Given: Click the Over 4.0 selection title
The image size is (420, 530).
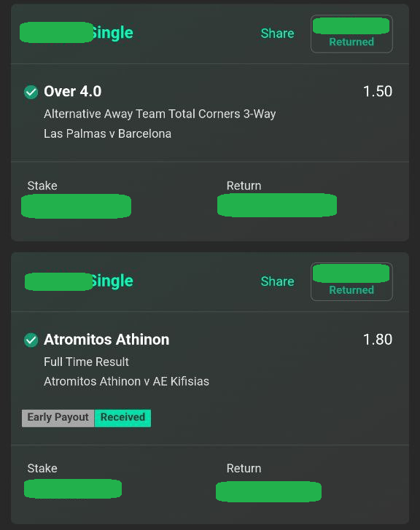Looking at the screenshot, I should pyautogui.click(x=73, y=92).
